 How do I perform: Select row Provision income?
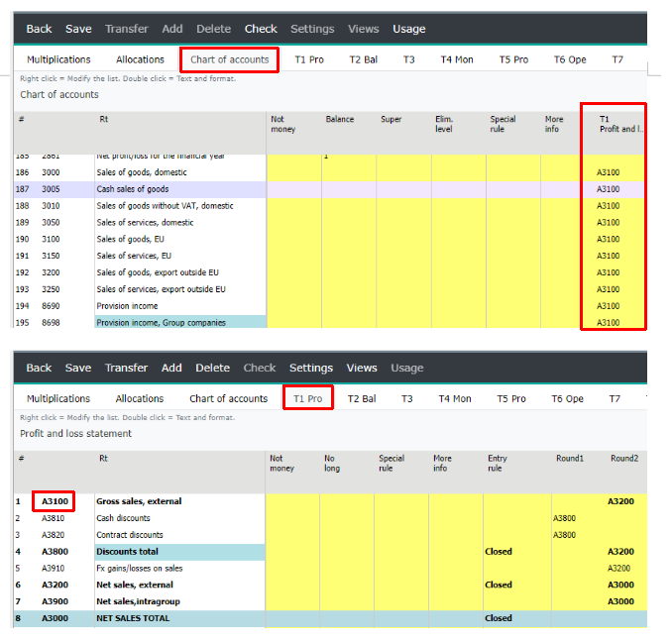pos(329,306)
